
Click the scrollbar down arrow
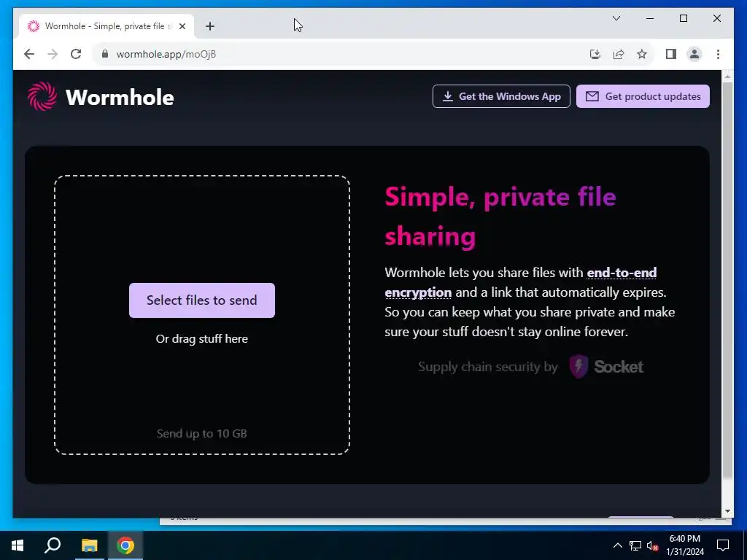click(x=727, y=511)
